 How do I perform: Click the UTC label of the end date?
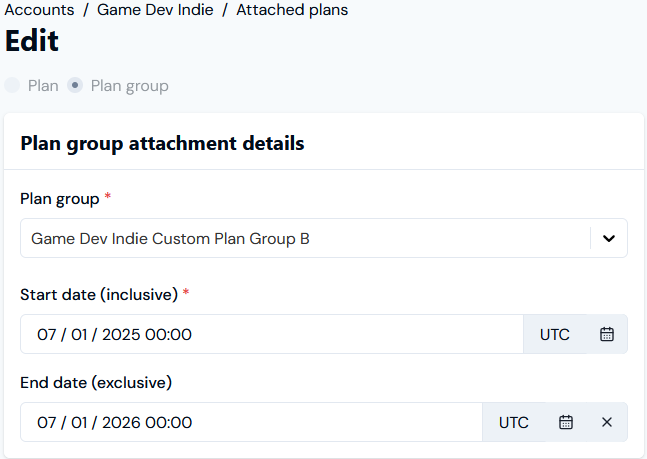click(514, 422)
